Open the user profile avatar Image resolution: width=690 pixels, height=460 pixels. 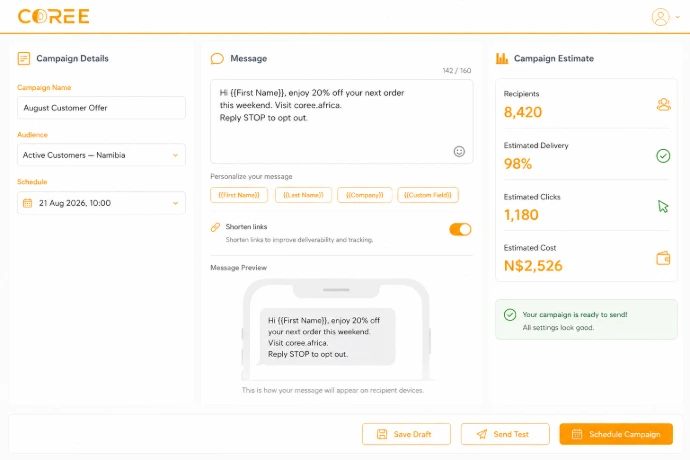[660, 17]
